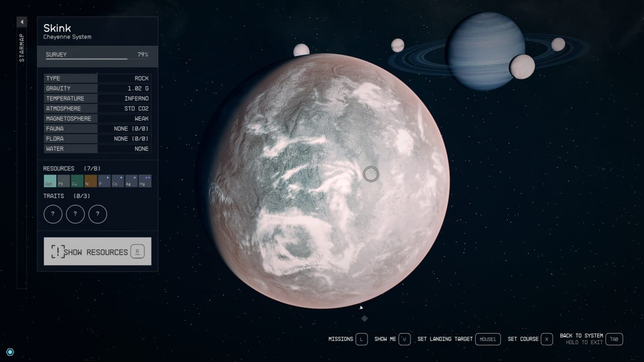The width and height of the screenshot is (644, 362).
Task: Select the Pb lead resource swatch
Action: coord(63,181)
